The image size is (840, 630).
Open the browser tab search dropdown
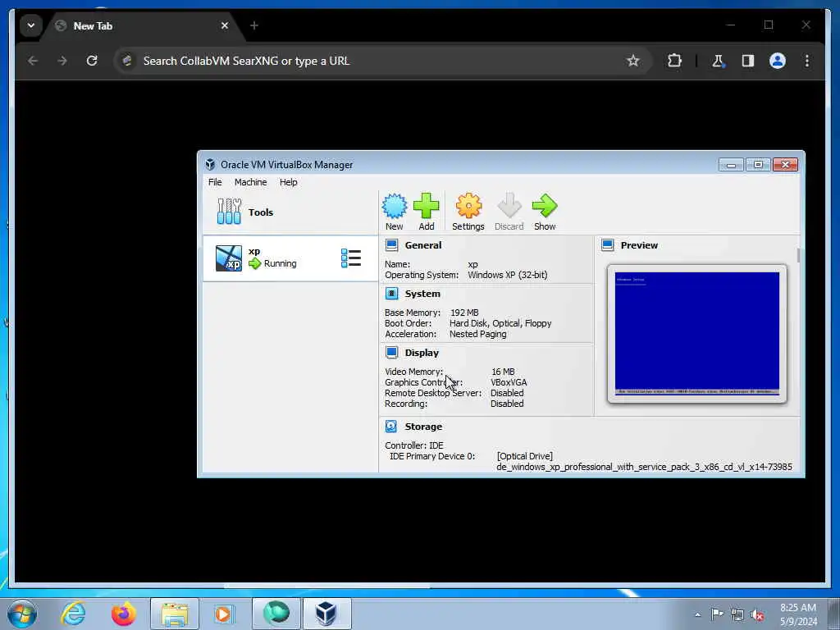31,25
